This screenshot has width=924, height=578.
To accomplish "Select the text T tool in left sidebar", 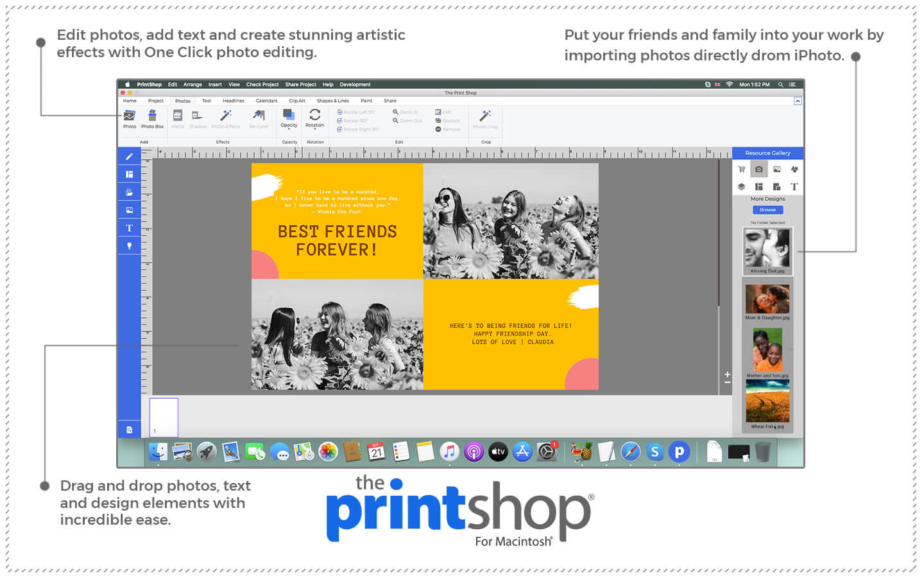I will [130, 228].
